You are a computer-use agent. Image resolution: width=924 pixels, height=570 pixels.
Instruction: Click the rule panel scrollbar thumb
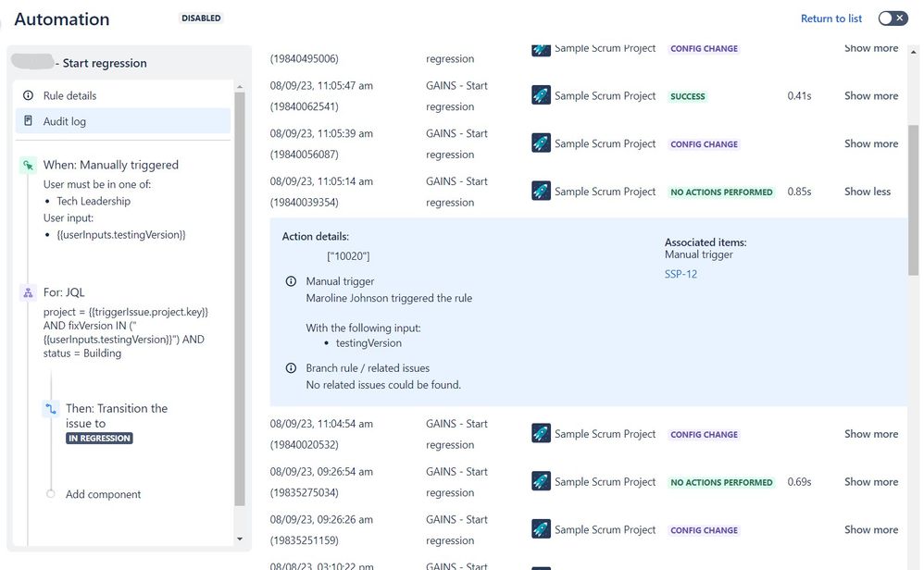pyautogui.click(x=239, y=299)
